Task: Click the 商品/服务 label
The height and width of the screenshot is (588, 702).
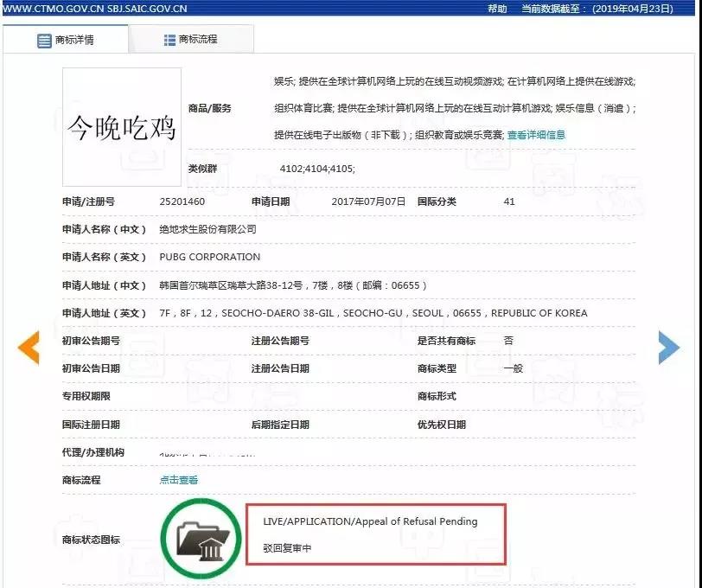Action: 209,108
